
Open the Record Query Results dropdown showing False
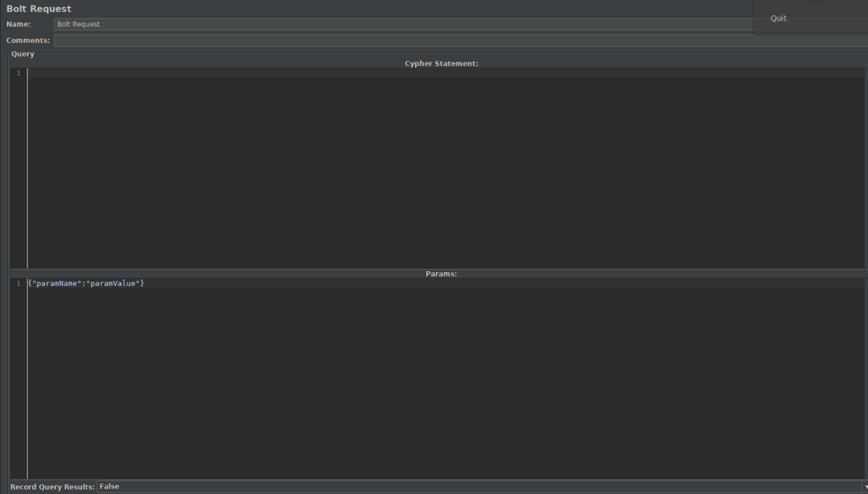pos(482,487)
